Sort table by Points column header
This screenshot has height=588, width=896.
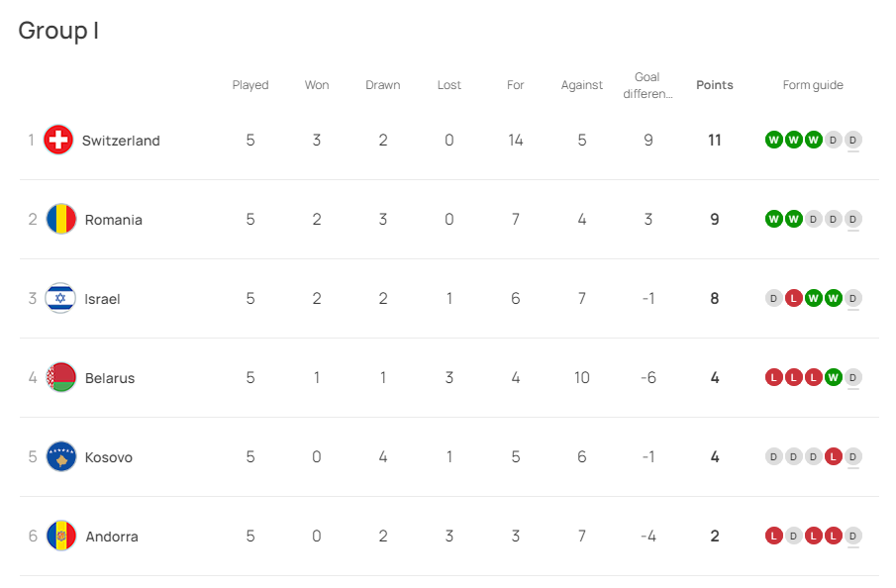click(714, 85)
